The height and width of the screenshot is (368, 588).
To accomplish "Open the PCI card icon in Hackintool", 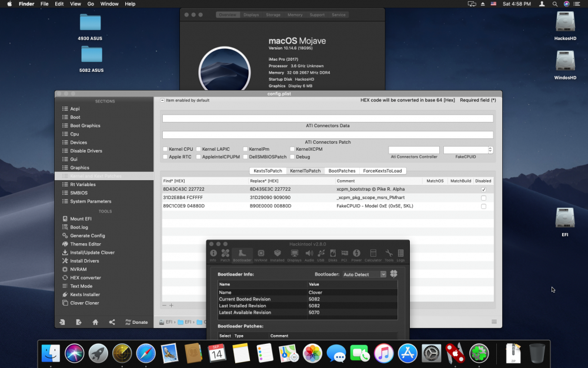I will point(344,255).
